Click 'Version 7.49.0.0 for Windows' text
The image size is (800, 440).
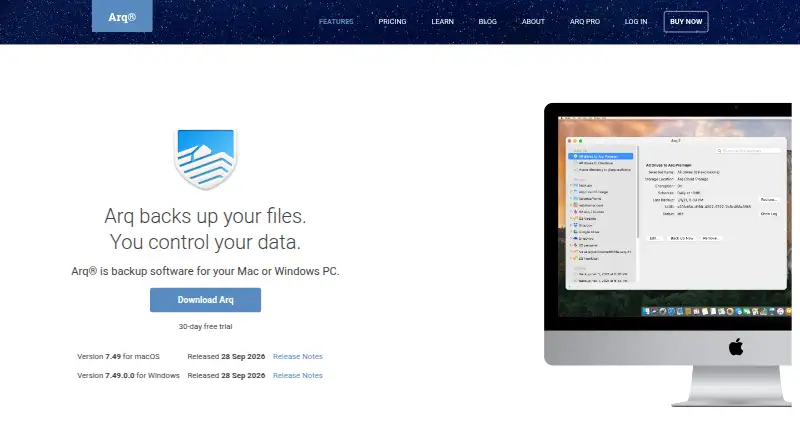point(128,375)
